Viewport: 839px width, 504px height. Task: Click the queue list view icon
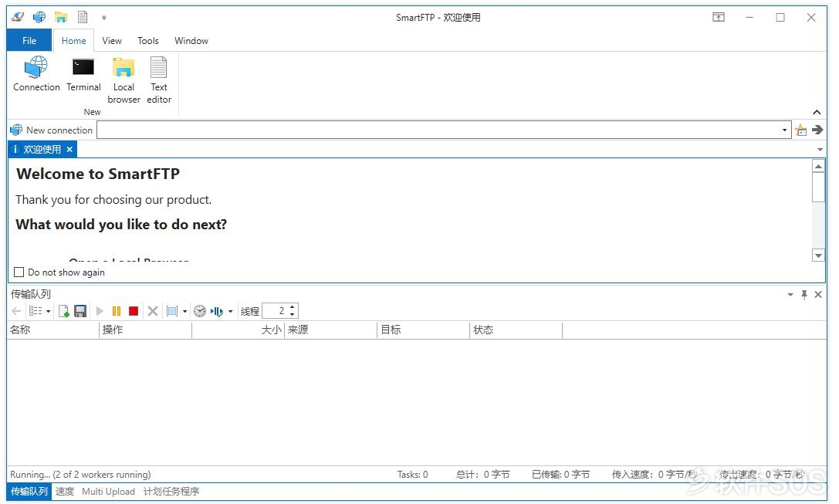[36, 311]
